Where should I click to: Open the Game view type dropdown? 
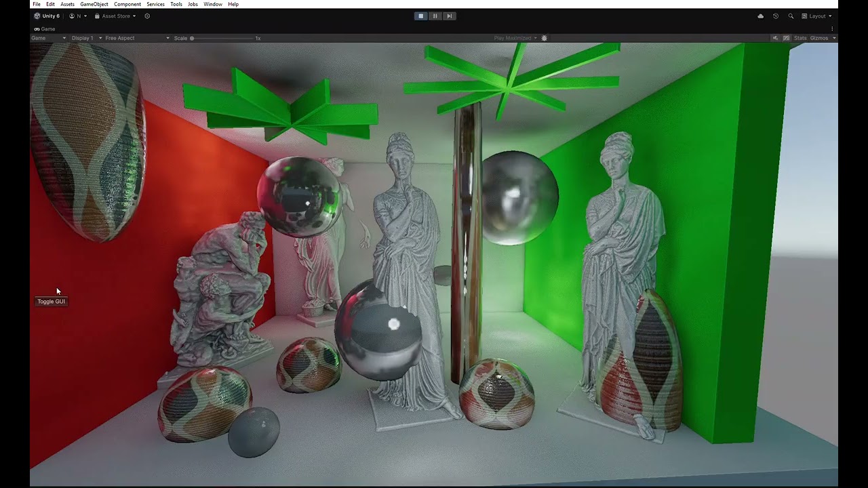pyautogui.click(x=49, y=38)
